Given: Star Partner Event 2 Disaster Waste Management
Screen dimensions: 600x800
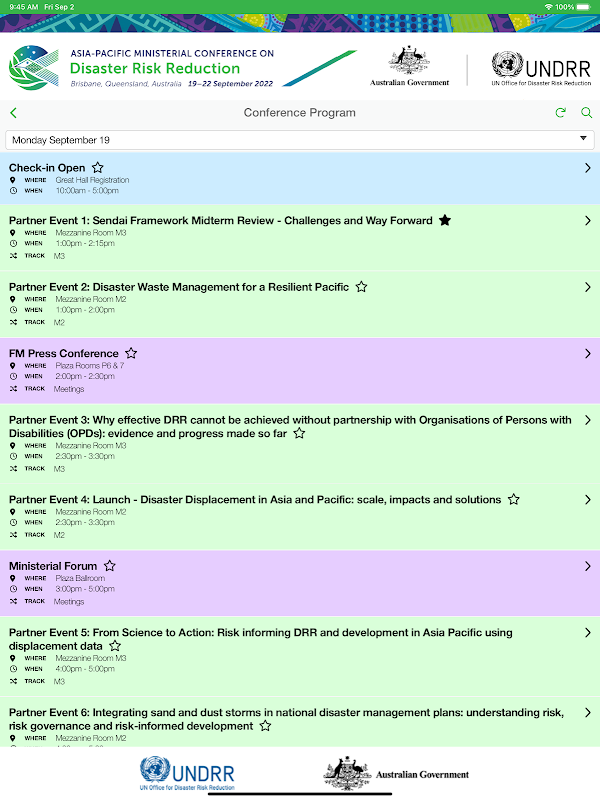Looking at the screenshot, I should [x=361, y=287].
